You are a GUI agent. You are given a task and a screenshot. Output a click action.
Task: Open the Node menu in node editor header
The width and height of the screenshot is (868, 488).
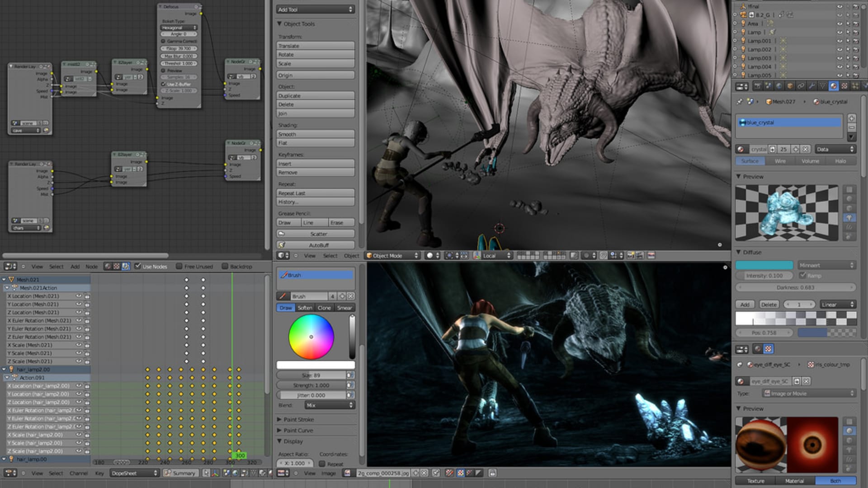92,267
